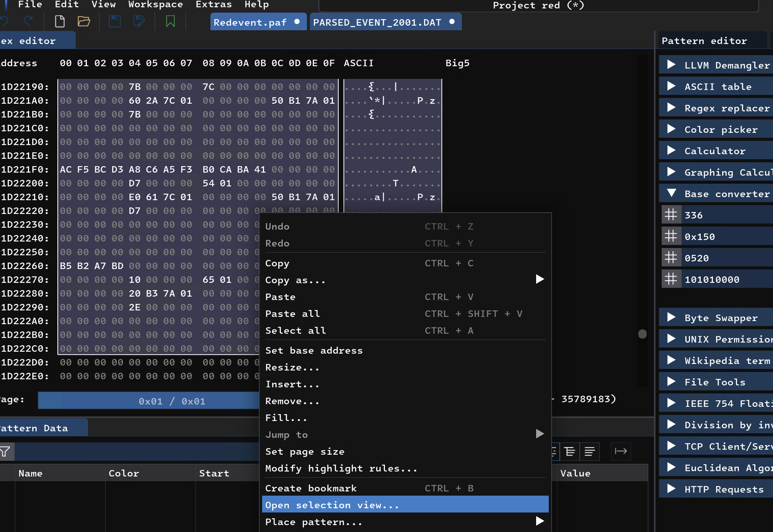Click the hash icon beside 0x150
The width and height of the screenshot is (773, 532).
pos(671,237)
